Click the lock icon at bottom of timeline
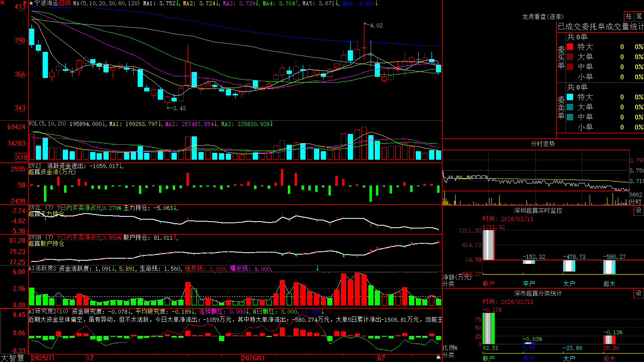Screen dimensions: 644x362 [x=438, y=357]
